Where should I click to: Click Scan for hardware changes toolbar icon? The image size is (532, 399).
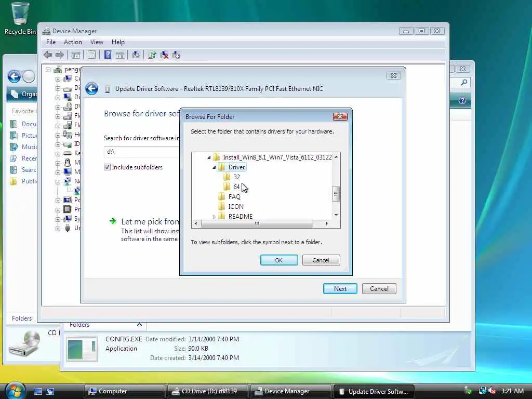click(136, 55)
